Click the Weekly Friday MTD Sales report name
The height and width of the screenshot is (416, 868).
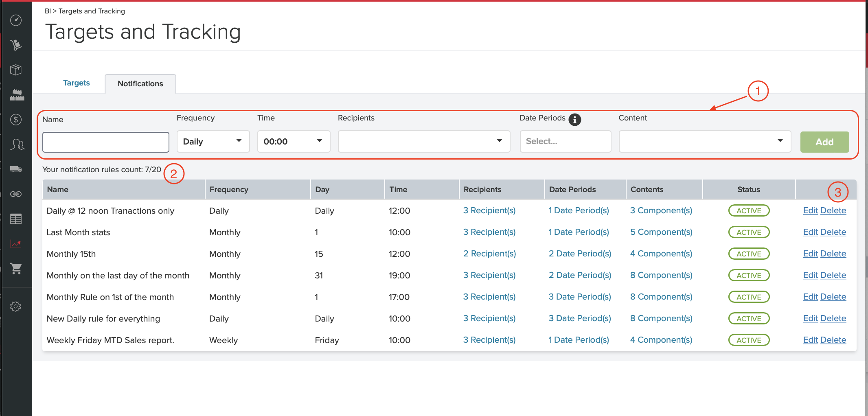[x=110, y=340]
